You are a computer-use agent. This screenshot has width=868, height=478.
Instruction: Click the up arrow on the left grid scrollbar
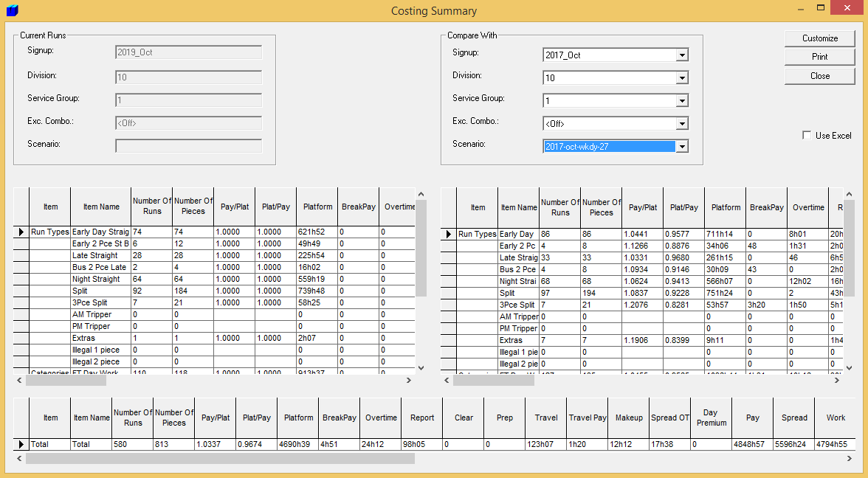pyautogui.click(x=421, y=193)
